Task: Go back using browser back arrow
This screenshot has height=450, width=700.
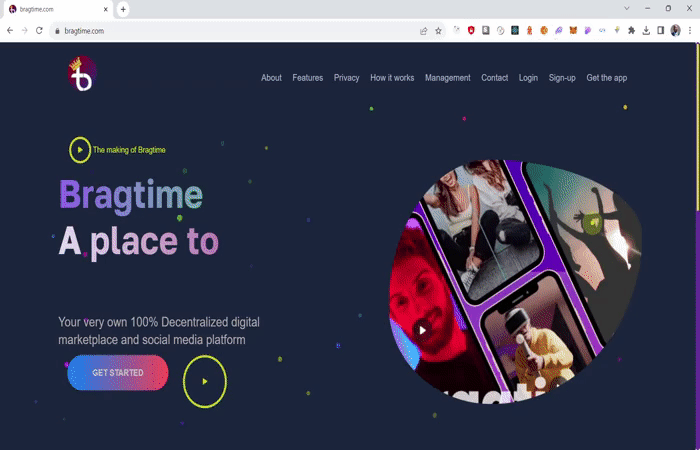Action: click(10, 30)
